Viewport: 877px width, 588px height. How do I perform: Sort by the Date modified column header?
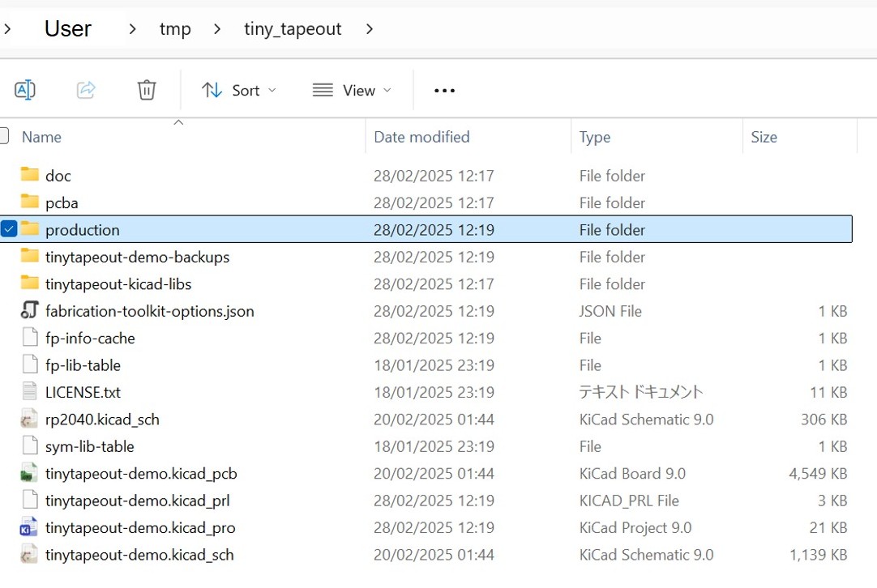pos(421,137)
